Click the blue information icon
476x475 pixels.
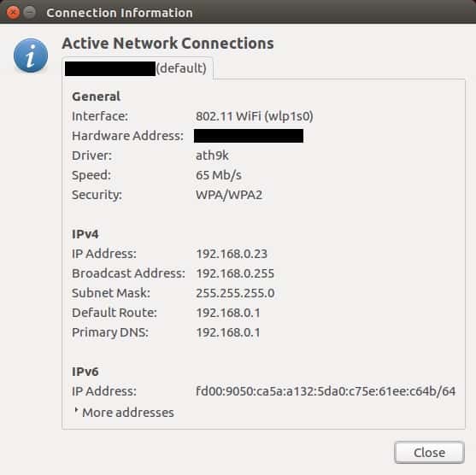[x=31, y=56]
